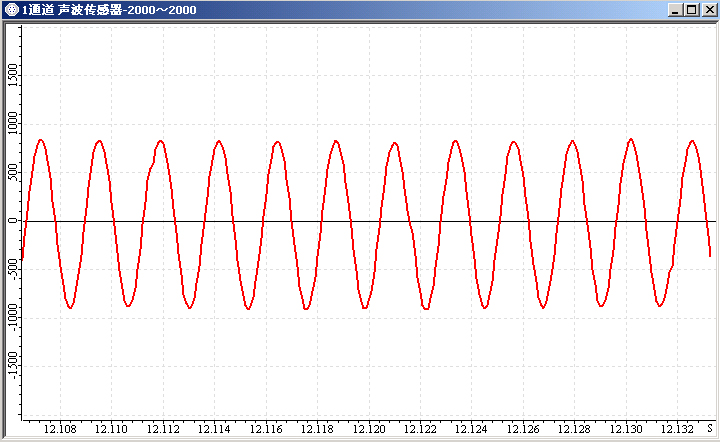Click the 1500 label on the vertical axis
720x442 pixels.
pos(12,75)
